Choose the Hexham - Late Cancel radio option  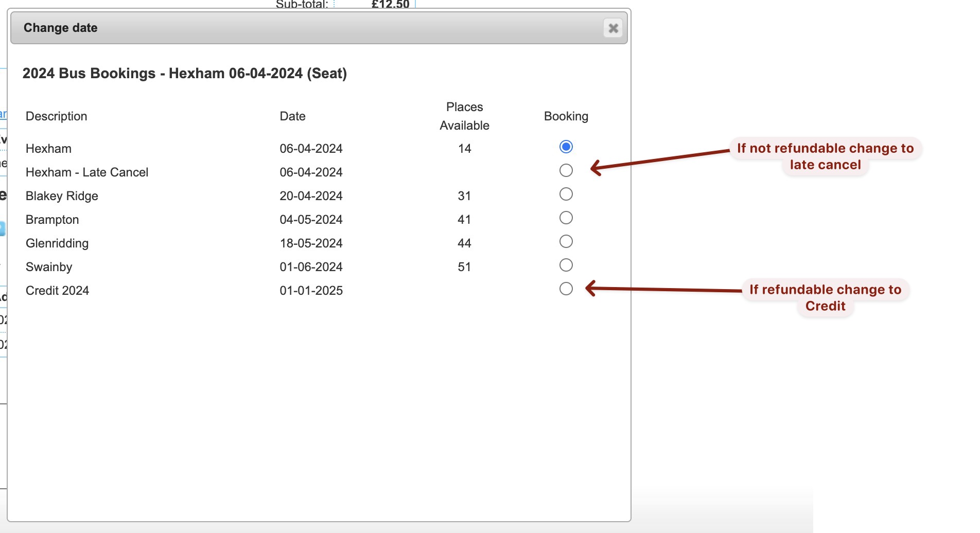coord(566,170)
